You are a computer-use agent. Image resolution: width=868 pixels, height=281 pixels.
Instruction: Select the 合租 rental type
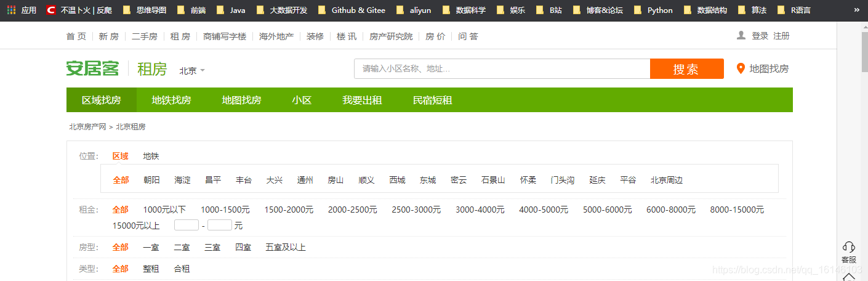182,269
